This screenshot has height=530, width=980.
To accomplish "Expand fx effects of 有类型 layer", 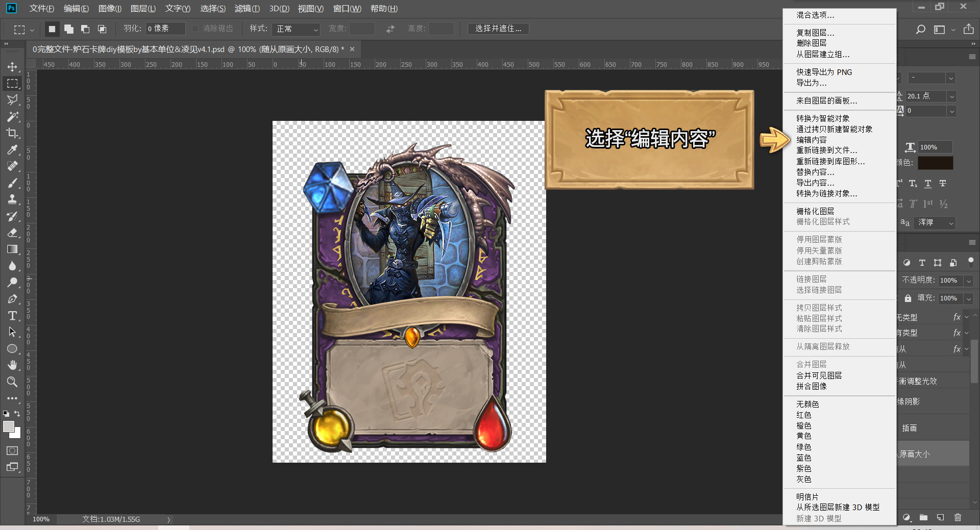I will coord(966,333).
